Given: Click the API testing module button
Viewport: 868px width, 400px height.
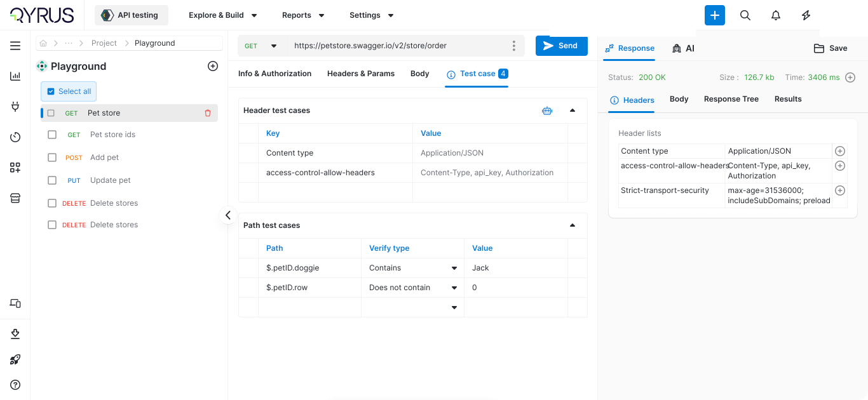Looking at the screenshot, I should coord(132,15).
